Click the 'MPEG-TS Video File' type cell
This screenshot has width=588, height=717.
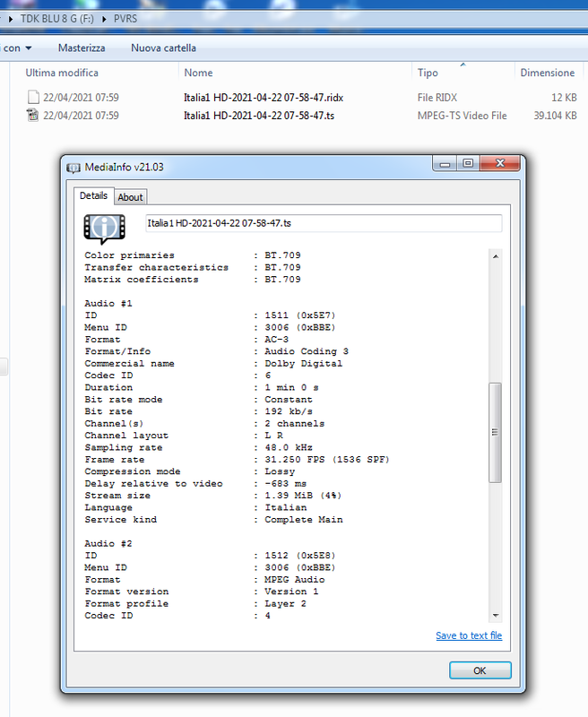click(x=462, y=116)
